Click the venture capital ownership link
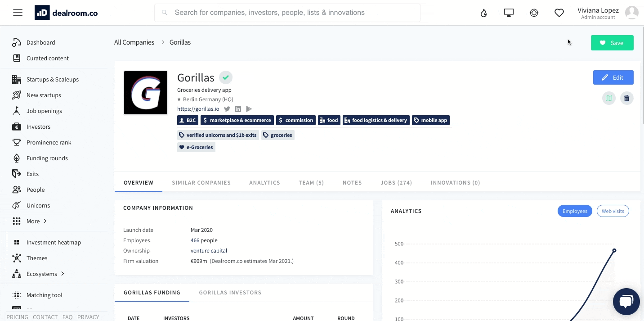The width and height of the screenshot is (644, 321). point(209,251)
